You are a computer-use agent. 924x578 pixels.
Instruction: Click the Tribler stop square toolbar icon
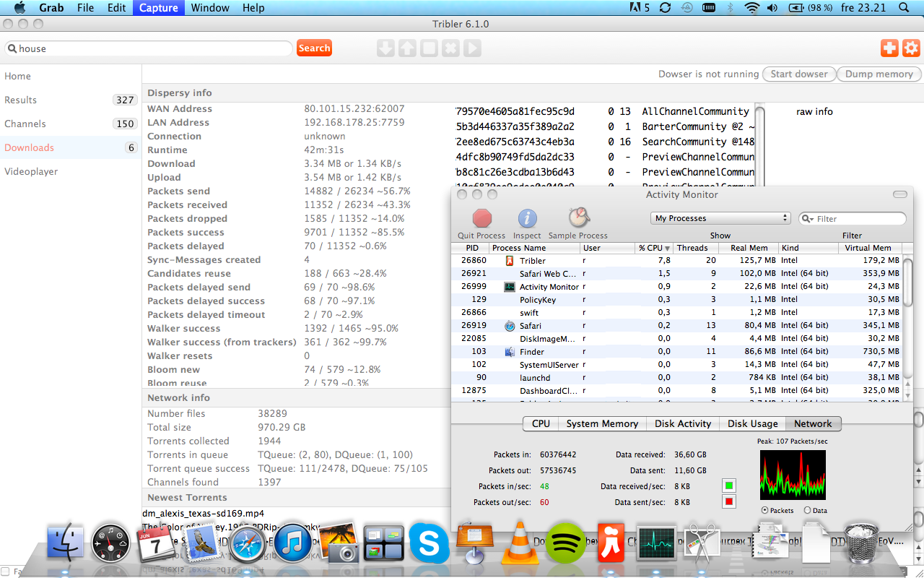point(429,48)
